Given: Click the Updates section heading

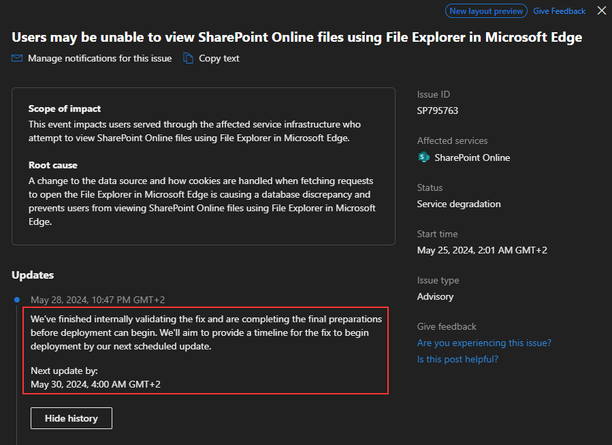Looking at the screenshot, I should (33, 275).
